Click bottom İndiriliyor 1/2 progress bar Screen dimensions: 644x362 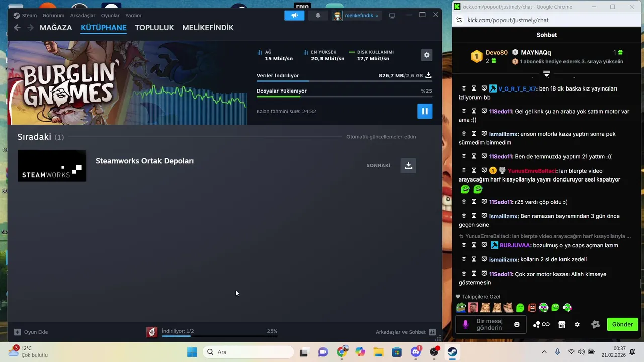tap(219, 336)
